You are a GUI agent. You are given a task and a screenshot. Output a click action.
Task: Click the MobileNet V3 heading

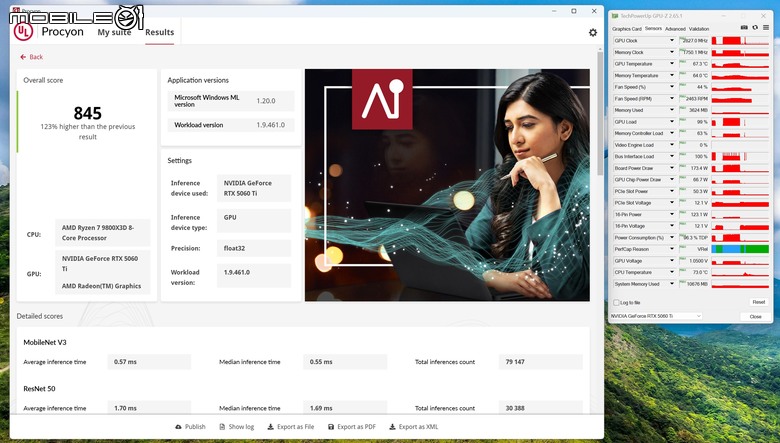45,342
